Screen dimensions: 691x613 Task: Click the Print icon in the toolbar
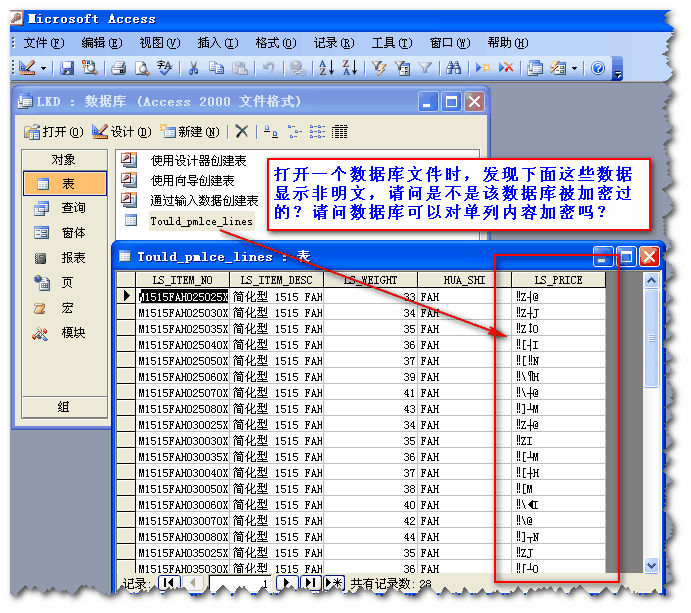(119, 68)
